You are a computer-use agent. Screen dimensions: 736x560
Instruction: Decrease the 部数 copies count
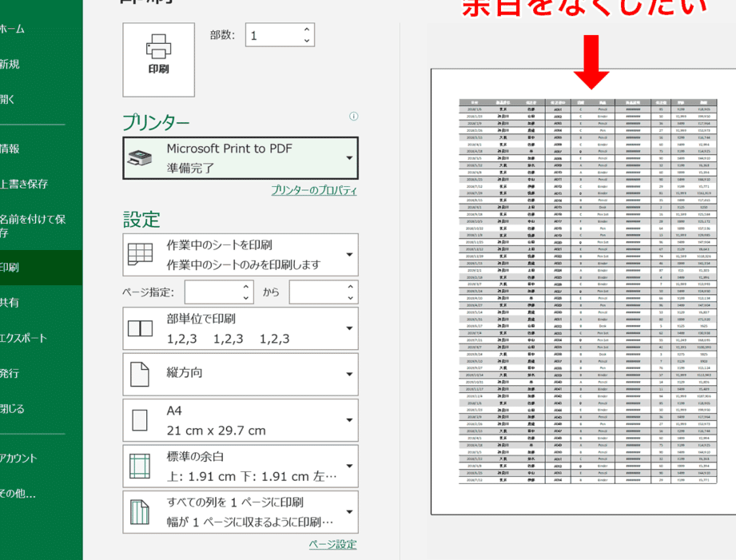tap(307, 41)
